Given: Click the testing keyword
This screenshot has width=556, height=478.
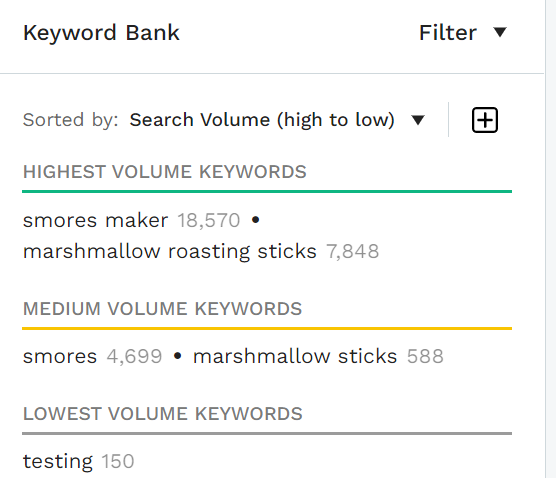Looking at the screenshot, I should click(57, 461).
